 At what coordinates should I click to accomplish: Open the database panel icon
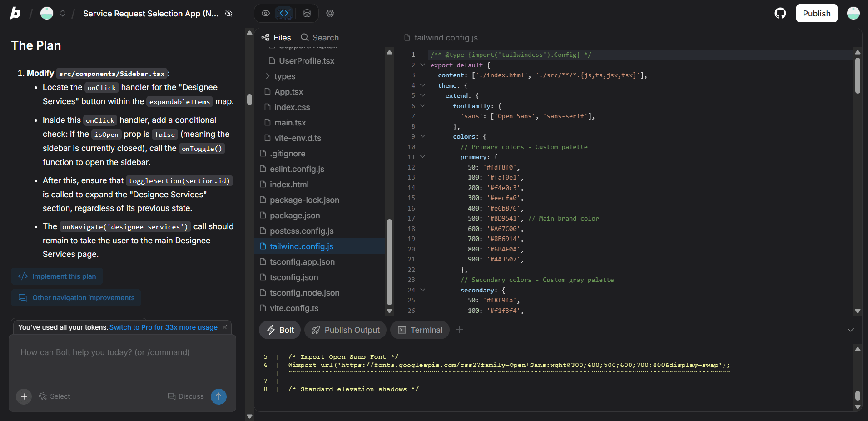click(307, 13)
